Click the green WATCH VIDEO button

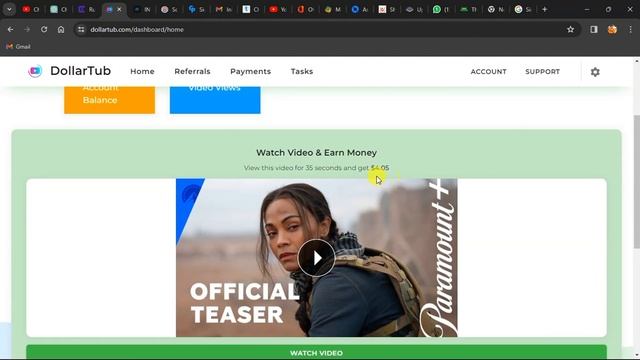click(x=316, y=353)
